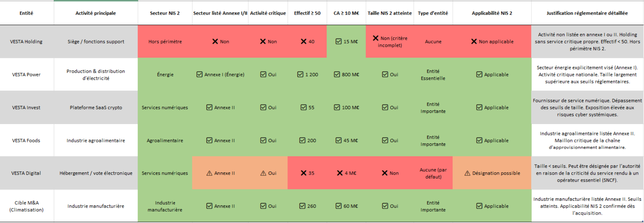Click Services numériques in VESTA Invest row

165,107
